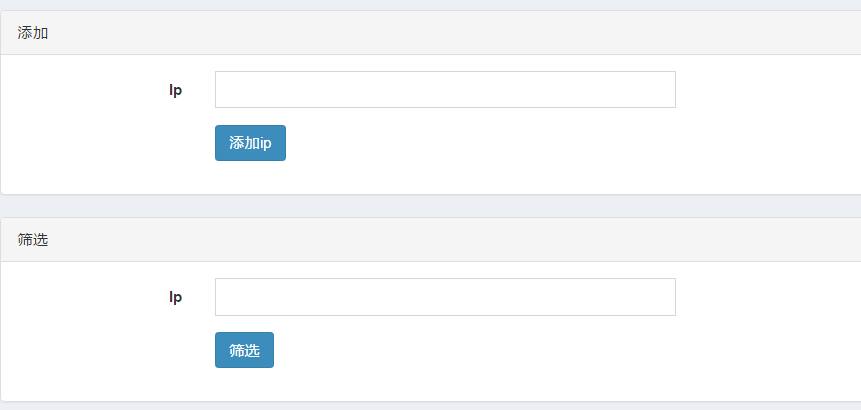Click empty area of 筛选 heading bar
This screenshot has width=861, height=410.
439,240
